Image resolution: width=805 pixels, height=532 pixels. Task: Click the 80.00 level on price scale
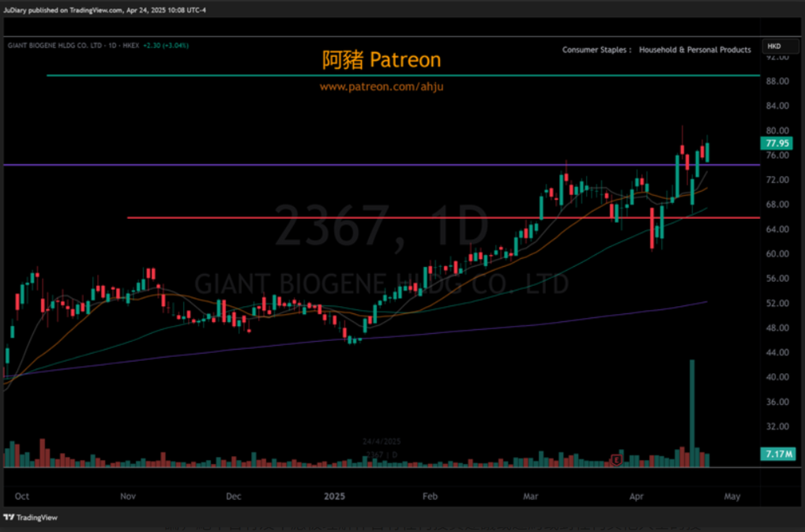coord(777,130)
